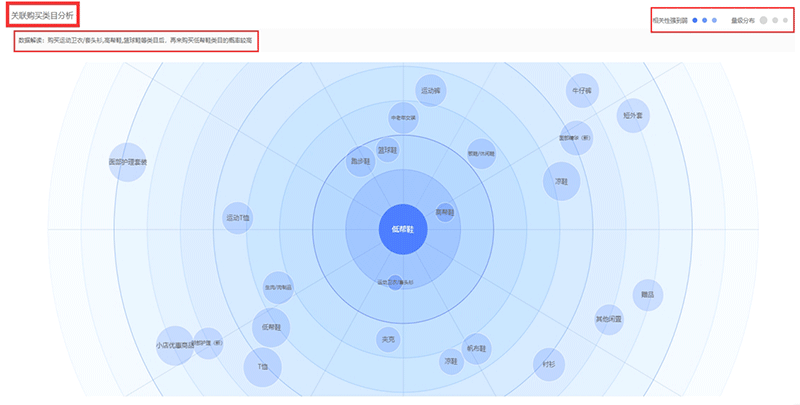Click the 衬衫 bubble
The height and width of the screenshot is (405, 800).
pyautogui.click(x=547, y=363)
